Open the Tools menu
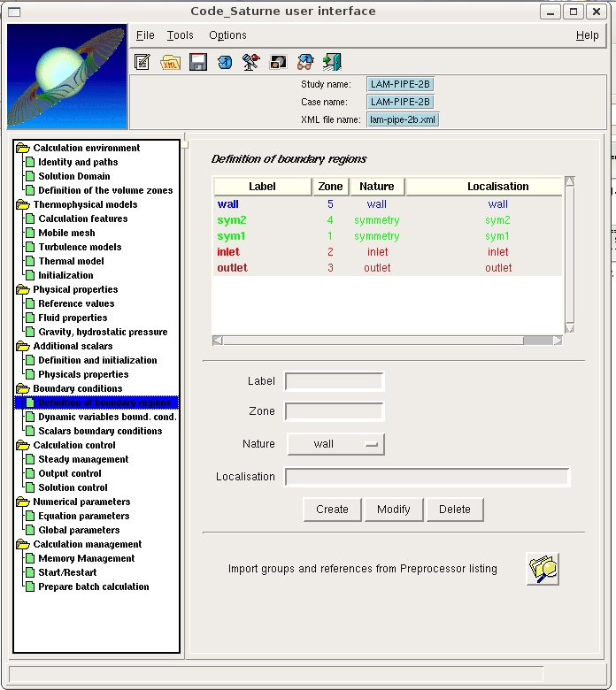 [x=180, y=35]
